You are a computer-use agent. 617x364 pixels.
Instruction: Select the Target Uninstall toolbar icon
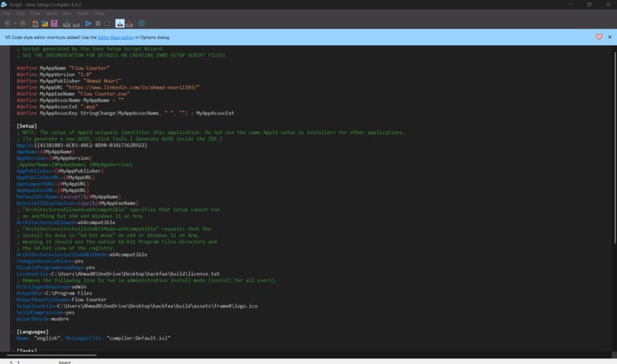point(129,24)
